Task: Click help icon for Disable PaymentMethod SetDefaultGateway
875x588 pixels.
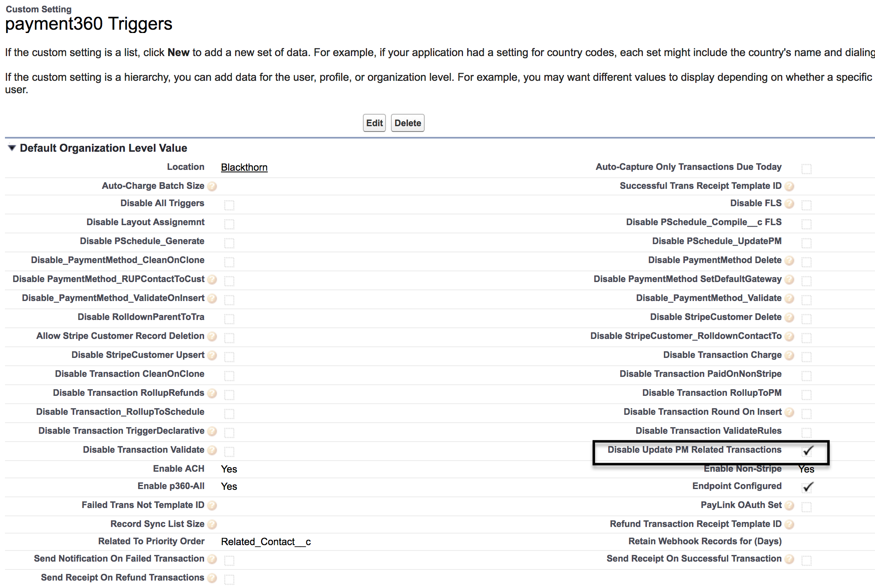Action: (x=789, y=280)
